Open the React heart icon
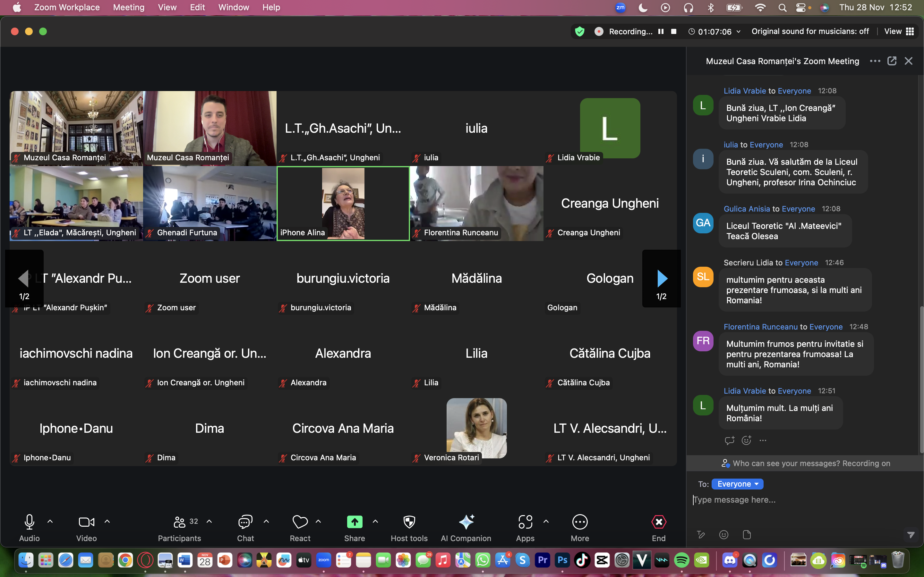Image resolution: width=924 pixels, height=577 pixels. pyautogui.click(x=300, y=522)
